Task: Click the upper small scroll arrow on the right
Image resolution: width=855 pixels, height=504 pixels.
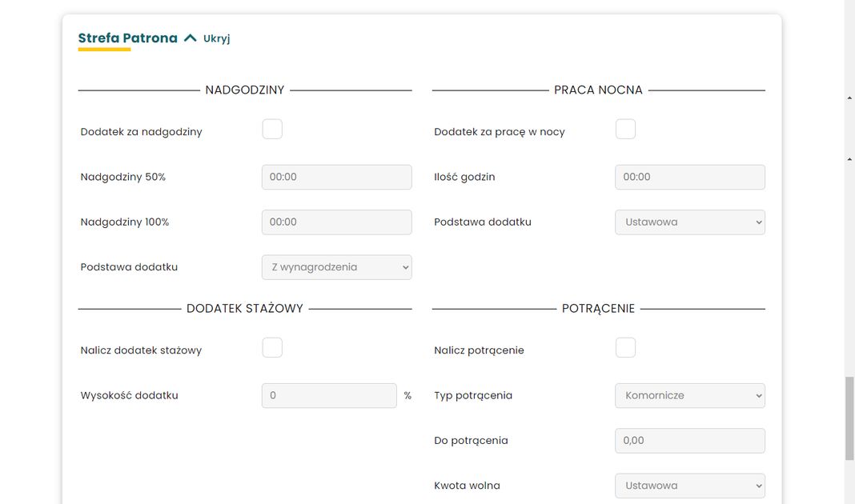Action: click(x=849, y=98)
